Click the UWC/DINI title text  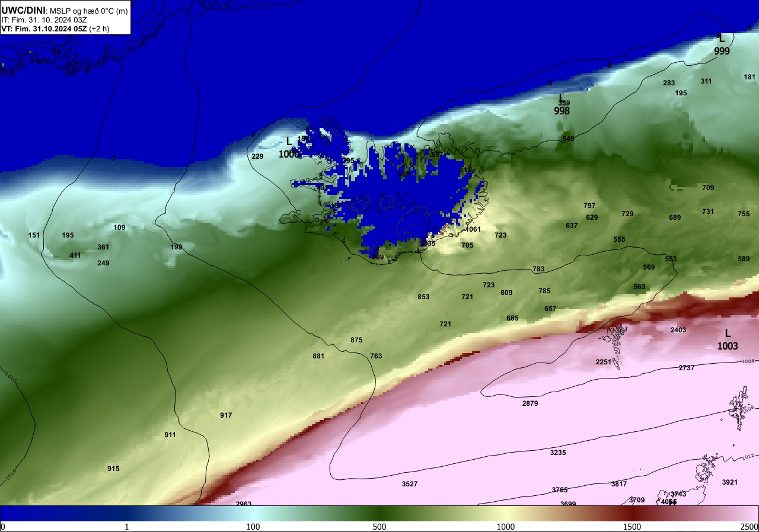23,10
